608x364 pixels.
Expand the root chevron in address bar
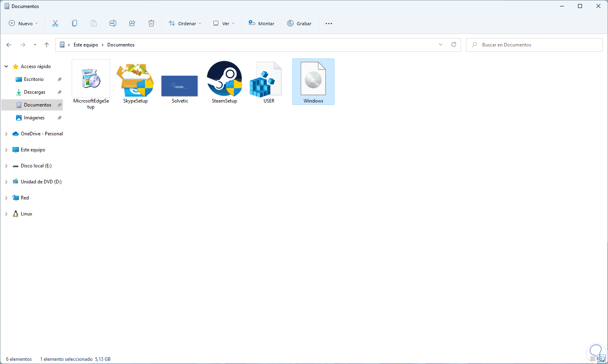click(x=69, y=45)
